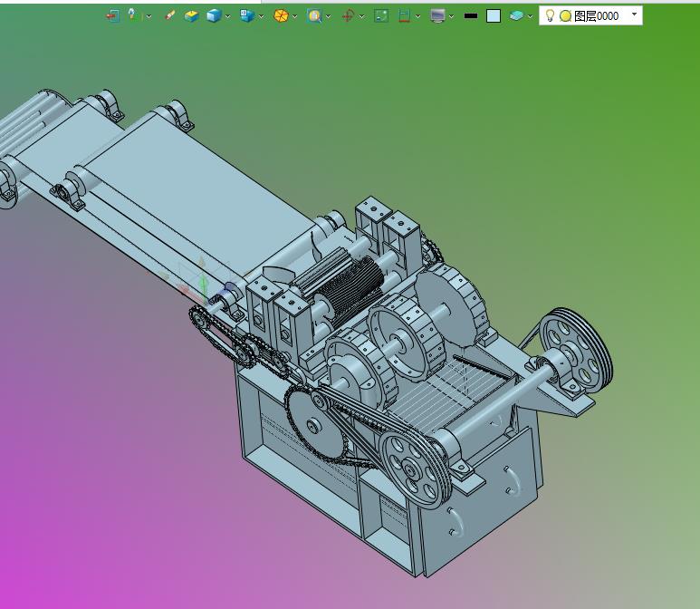Click the yellow-topped box icon
Screen dimensions: 700x609
[x=191, y=15]
